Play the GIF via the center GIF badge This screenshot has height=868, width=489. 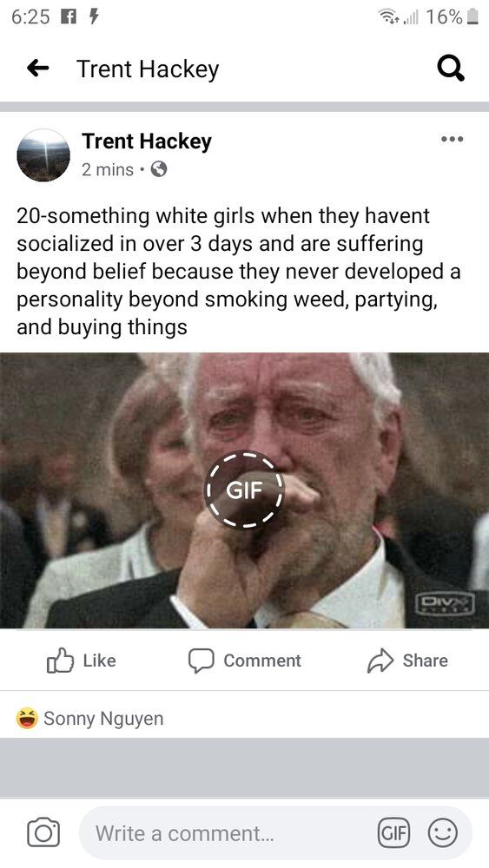[244, 490]
